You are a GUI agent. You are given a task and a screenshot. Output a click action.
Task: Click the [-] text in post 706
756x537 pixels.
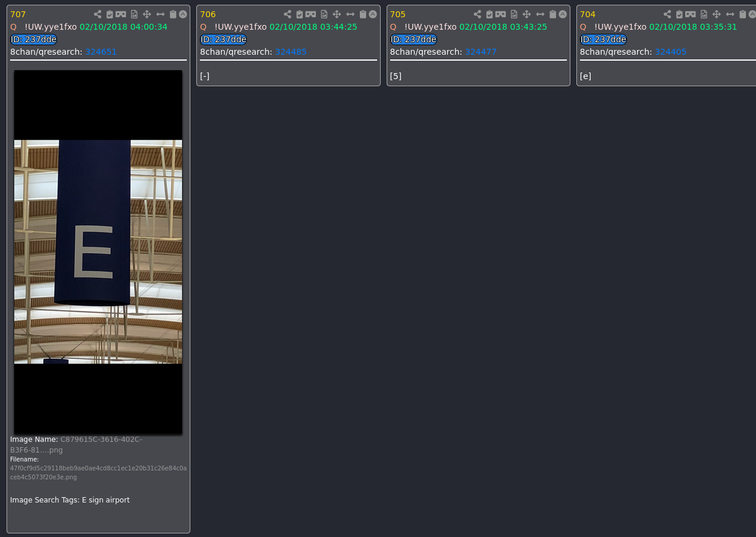(205, 76)
